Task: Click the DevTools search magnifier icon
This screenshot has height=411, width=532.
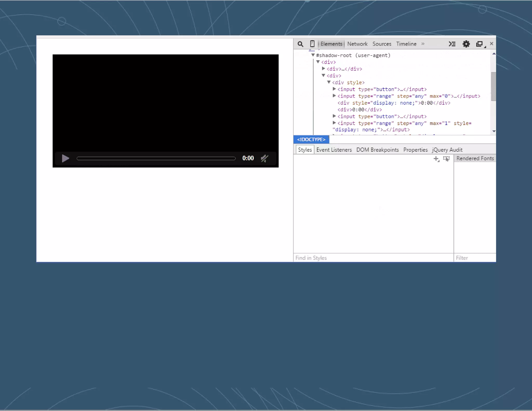Action: (300, 44)
